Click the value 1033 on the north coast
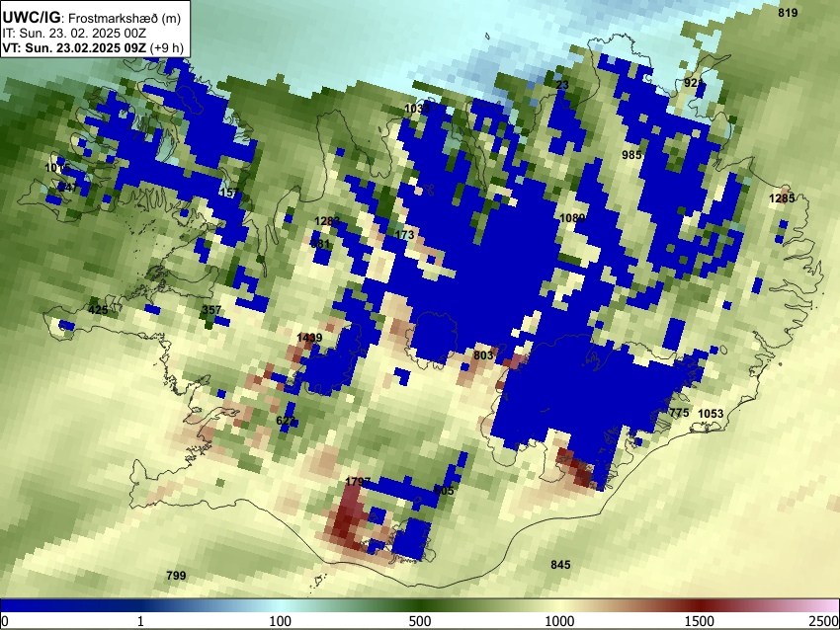 (x=417, y=109)
